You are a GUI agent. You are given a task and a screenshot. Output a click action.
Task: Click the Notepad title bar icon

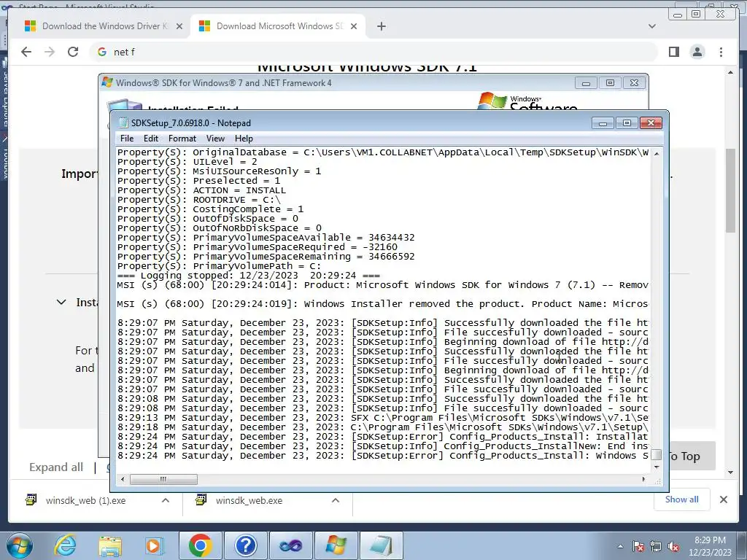(x=123, y=122)
